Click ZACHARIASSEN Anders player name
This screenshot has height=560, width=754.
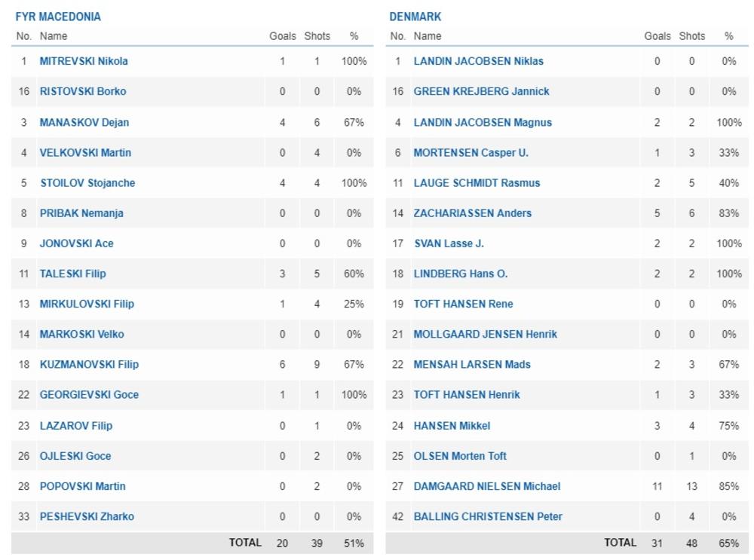(472, 213)
